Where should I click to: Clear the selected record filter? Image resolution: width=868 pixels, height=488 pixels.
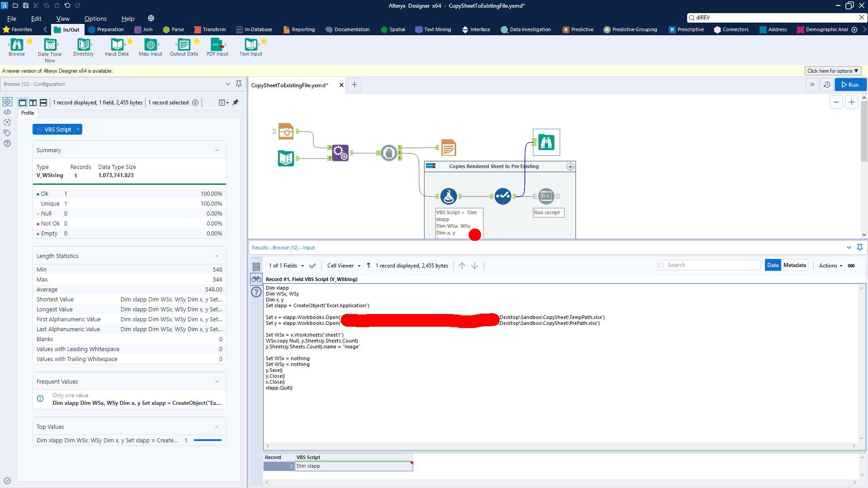coord(195,103)
